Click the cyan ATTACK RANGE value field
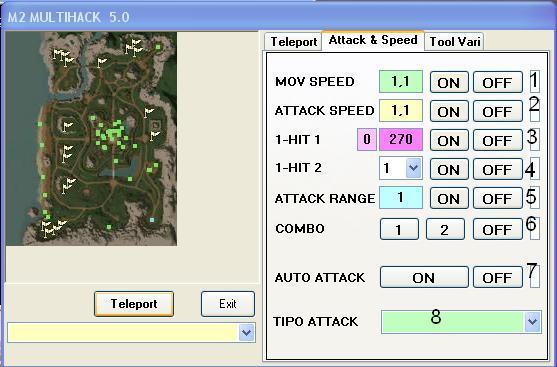 [401, 197]
